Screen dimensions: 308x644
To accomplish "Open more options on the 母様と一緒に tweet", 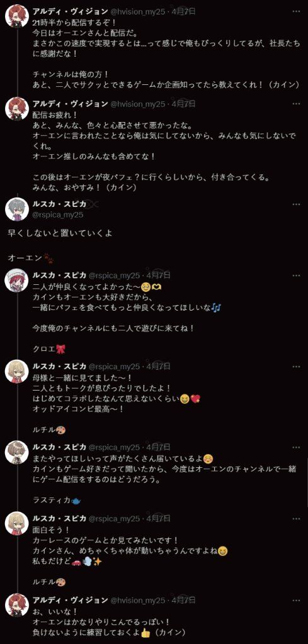I will pos(296,366).
